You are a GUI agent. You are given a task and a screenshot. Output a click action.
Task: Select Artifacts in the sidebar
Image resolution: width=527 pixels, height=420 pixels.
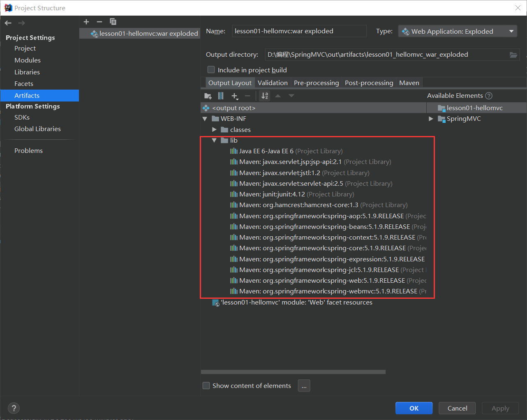click(39, 95)
